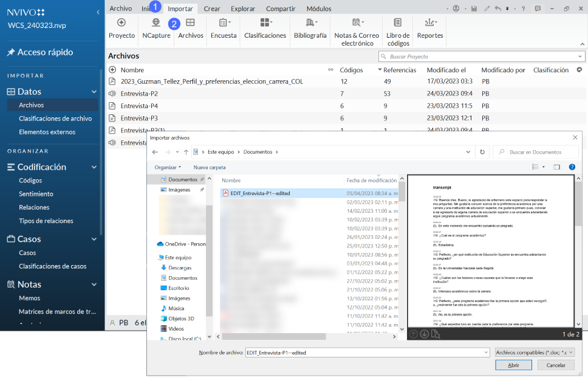588x383 pixels.
Task: Expand the file type filter dropdown
Action: [x=535, y=352]
